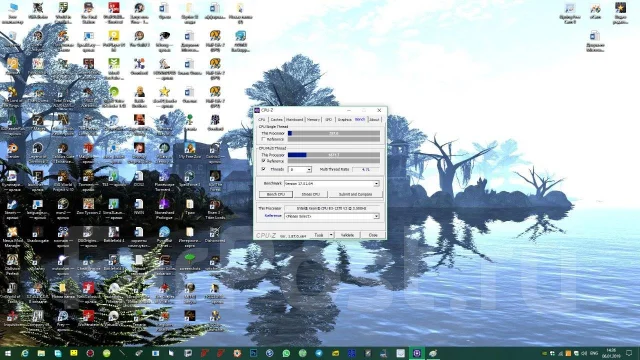
Task: Click the volume icon in system tray
Action: [584, 353]
